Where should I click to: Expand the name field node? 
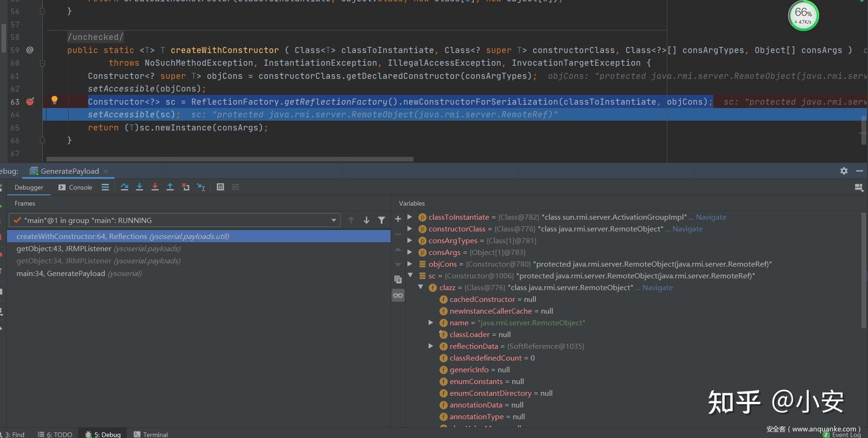pos(430,323)
